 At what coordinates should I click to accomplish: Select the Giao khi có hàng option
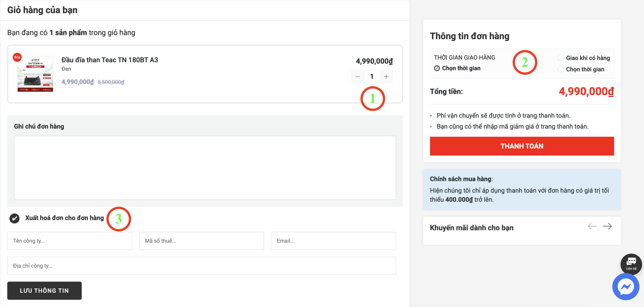560,58
